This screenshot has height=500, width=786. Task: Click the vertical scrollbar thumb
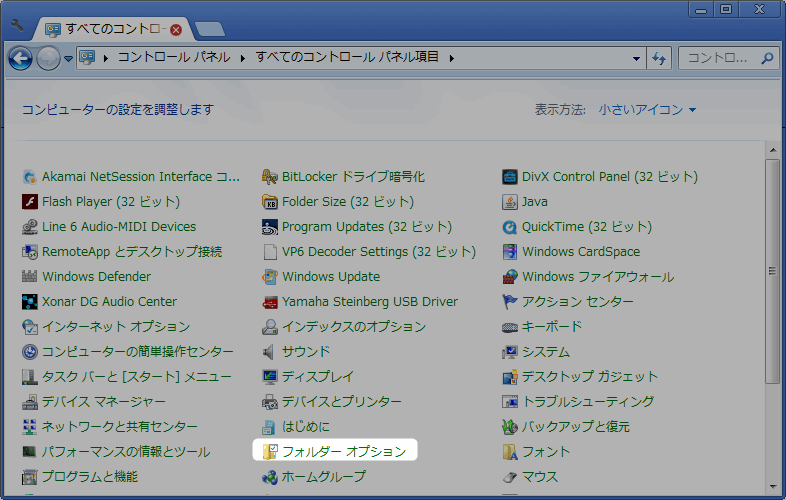point(772,271)
